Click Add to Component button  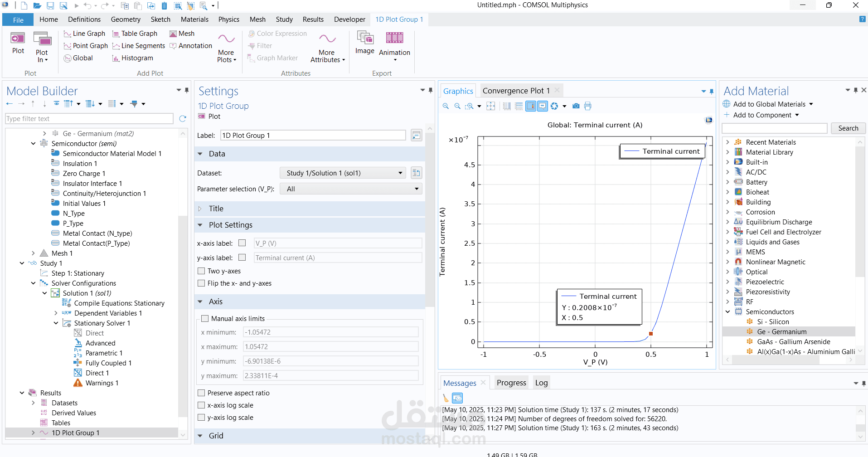click(x=762, y=115)
